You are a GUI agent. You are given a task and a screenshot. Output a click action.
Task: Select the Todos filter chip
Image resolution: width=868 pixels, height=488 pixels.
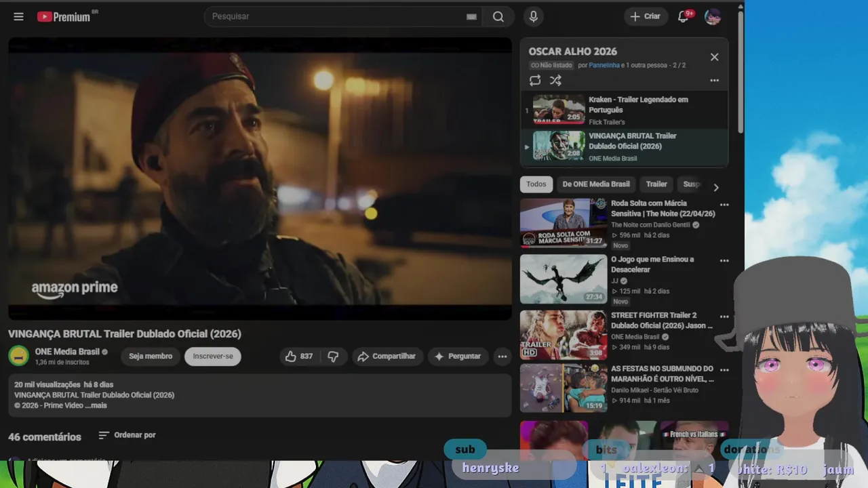[x=536, y=184]
